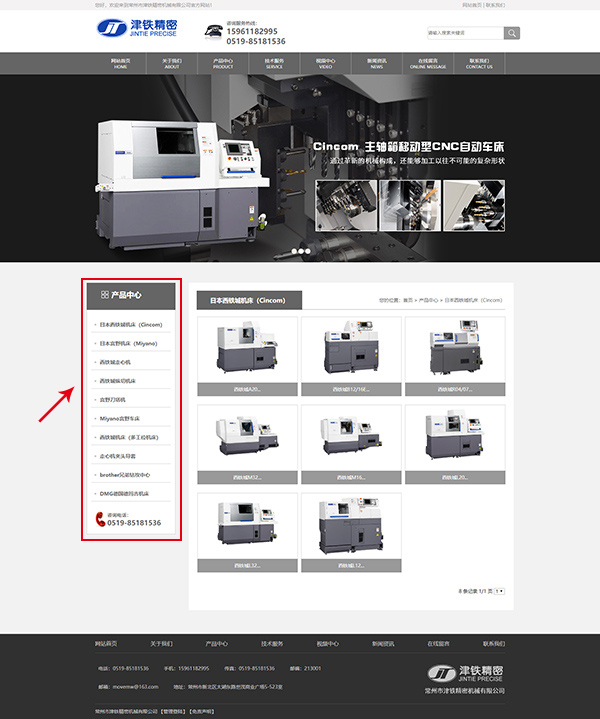
Task: Select the leftmost banner carousel dot
Action: [x=294, y=251]
